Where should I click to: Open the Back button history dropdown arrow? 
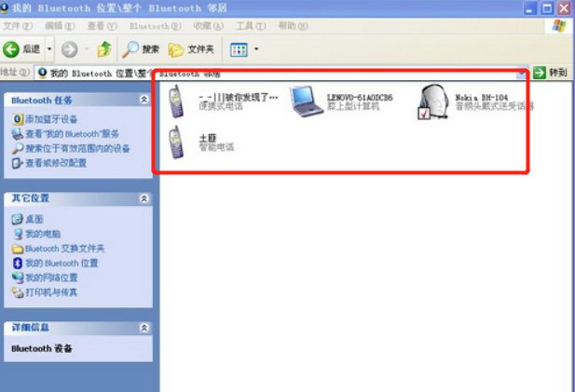coord(49,48)
